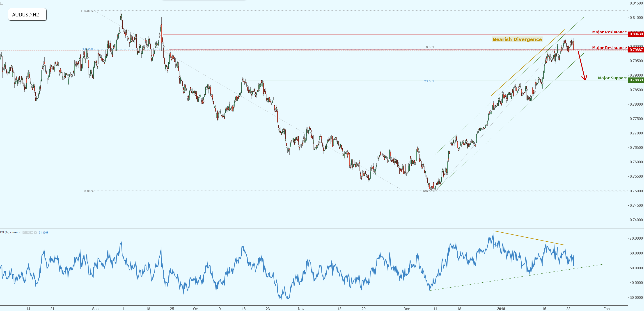Select the 23.60% Fibonacci level label

[x=429, y=81]
